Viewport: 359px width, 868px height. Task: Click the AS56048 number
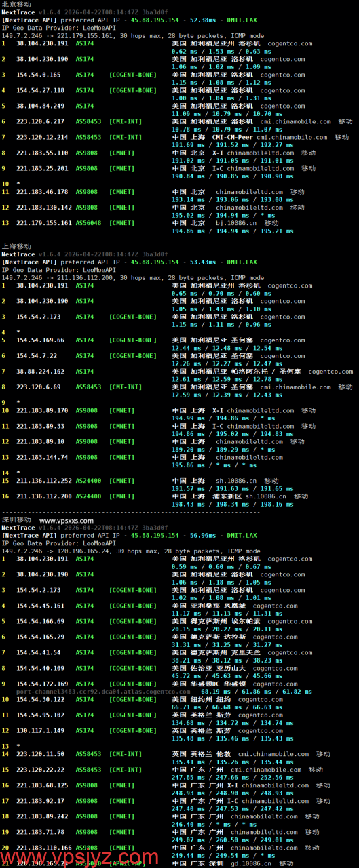[x=88, y=223]
